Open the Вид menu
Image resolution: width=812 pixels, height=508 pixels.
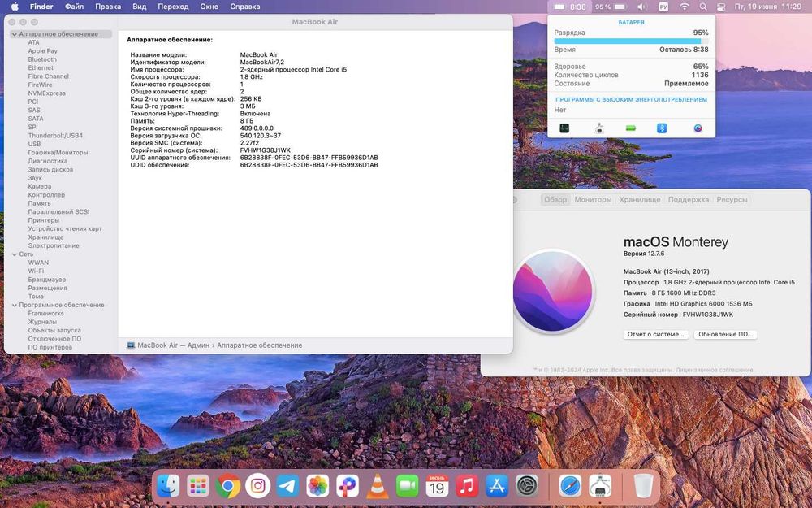click(140, 7)
